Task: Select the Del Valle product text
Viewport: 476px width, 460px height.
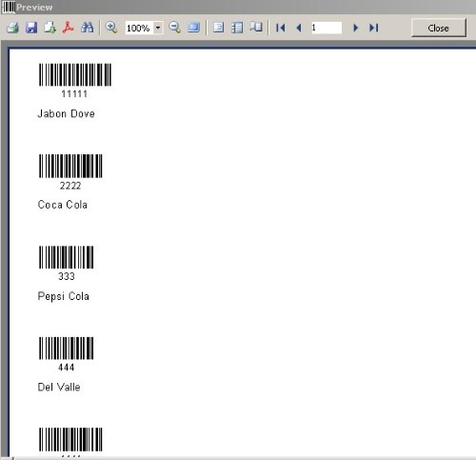Action: [59, 387]
